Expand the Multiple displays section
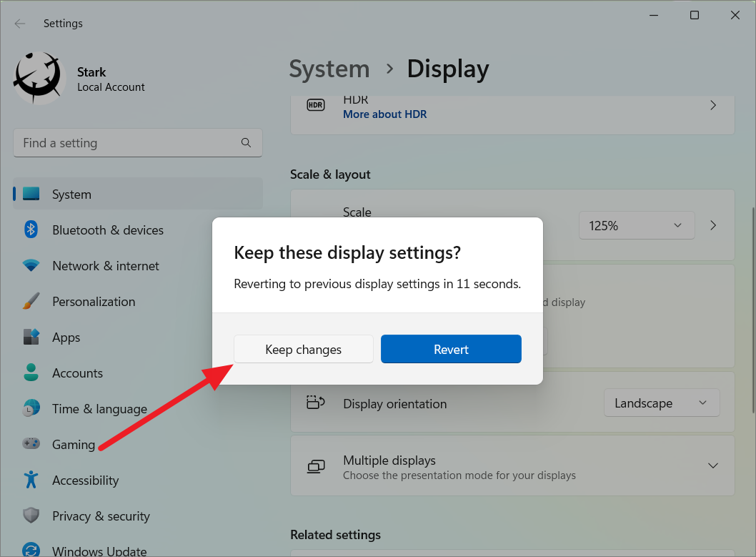 click(712, 465)
